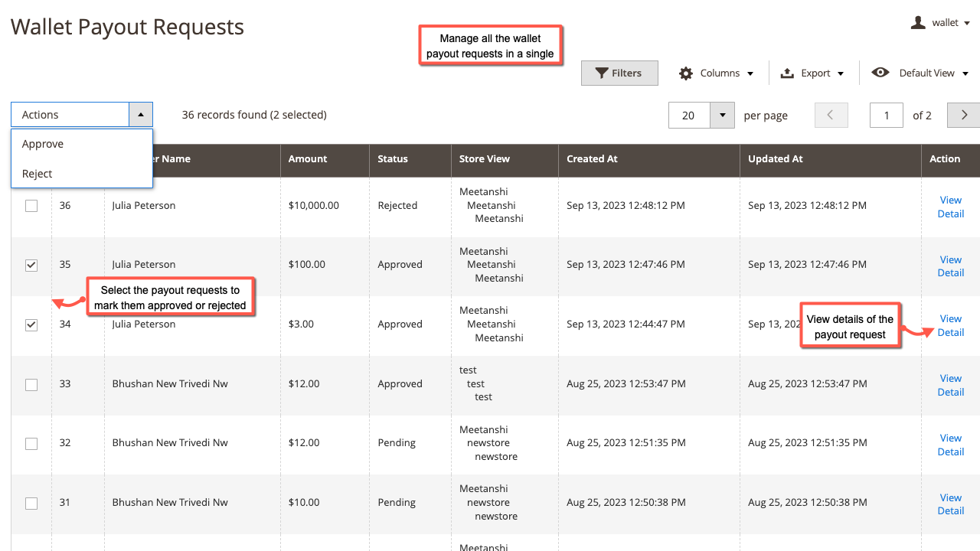The width and height of the screenshot is (980, 551).
Task: Open the per page count dropdown
Action: pyautogui.click(x=721, y=115)
